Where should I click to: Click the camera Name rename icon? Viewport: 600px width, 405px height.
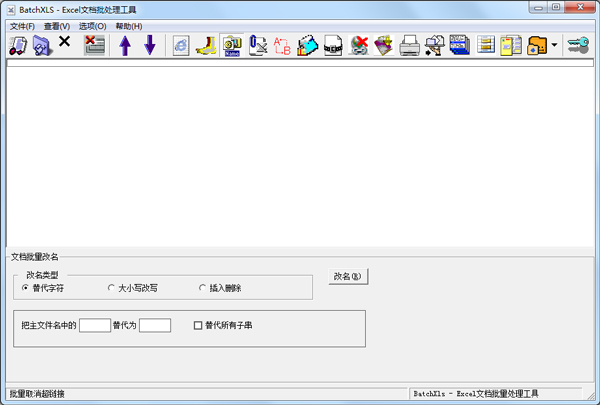[x=232, y=45]
